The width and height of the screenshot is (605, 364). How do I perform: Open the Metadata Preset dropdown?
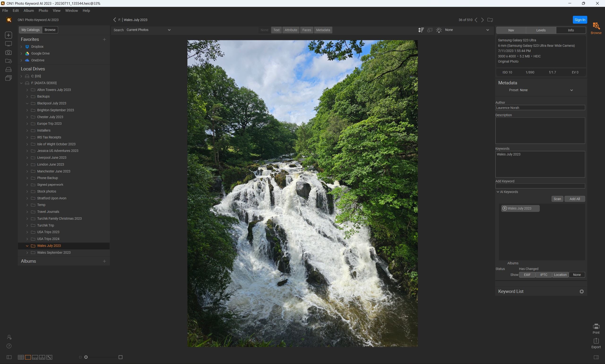coord(571,90)
